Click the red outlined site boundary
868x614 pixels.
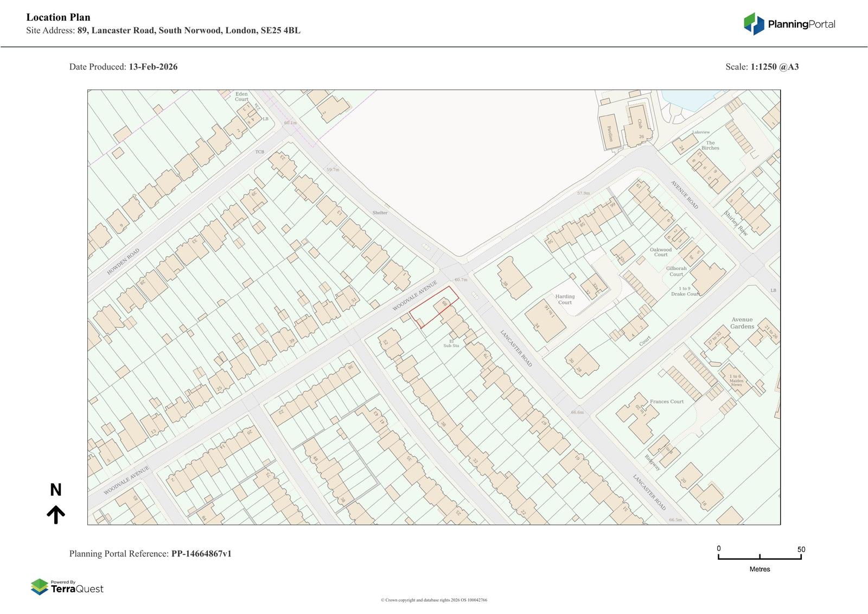pos(433,307)
